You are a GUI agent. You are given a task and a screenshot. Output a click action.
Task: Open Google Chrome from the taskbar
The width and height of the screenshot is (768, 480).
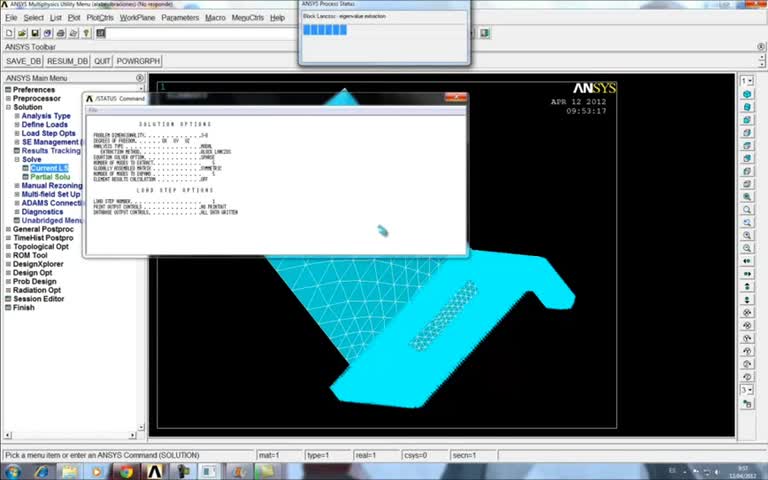(x=126, y=472)
